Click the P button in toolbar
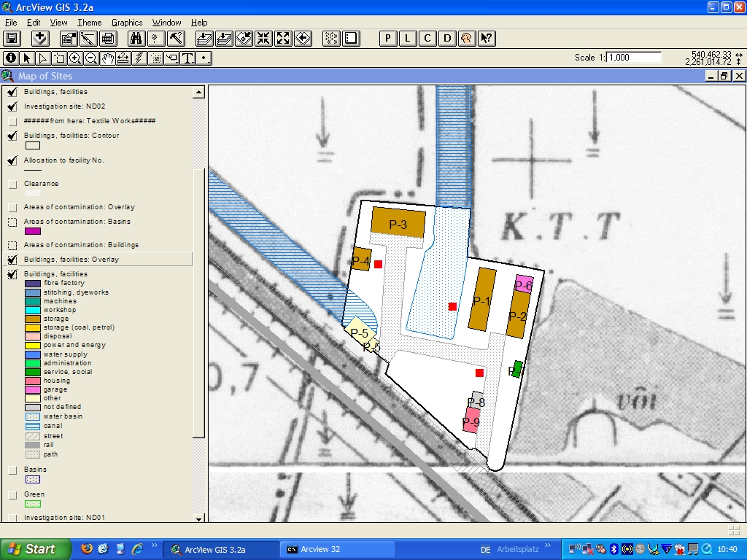This screenshot has width=747, height=560. [389, 39]
